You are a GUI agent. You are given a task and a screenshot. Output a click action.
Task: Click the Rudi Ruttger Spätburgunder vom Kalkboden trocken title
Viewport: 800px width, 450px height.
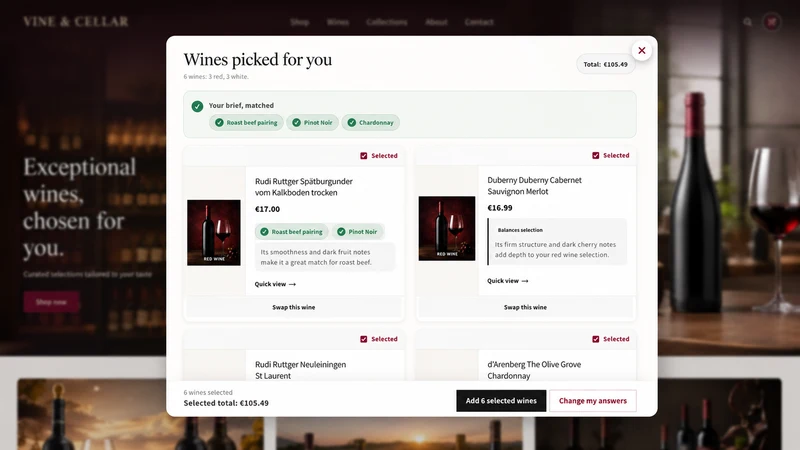pyautogui.click(x=304, y=187)
